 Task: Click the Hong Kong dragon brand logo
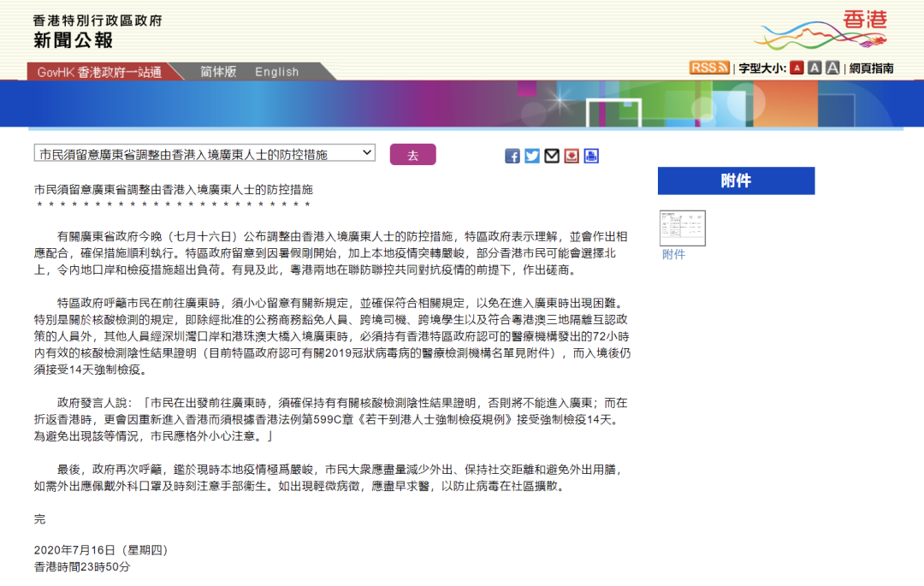coord(821,30)
